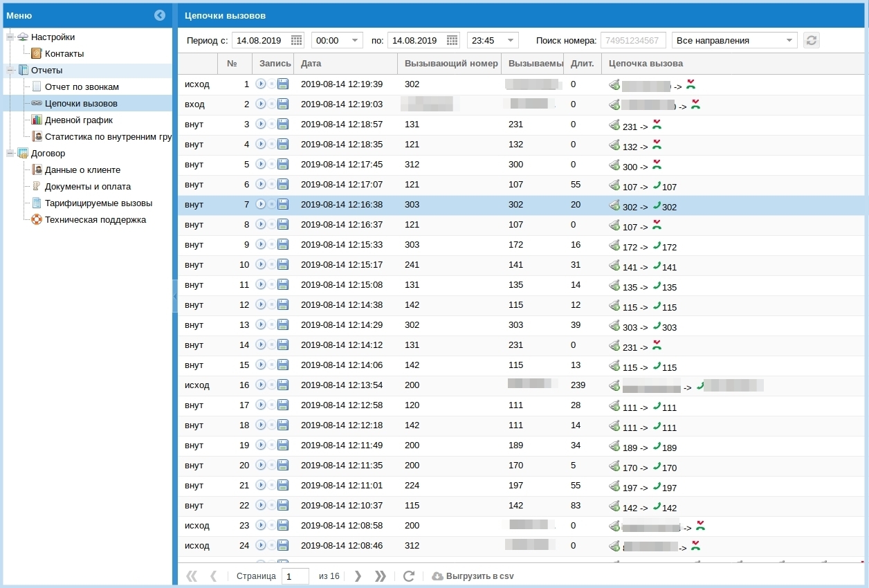Open the calendar for the period end date
869x588 pixels.
(452, 40)
